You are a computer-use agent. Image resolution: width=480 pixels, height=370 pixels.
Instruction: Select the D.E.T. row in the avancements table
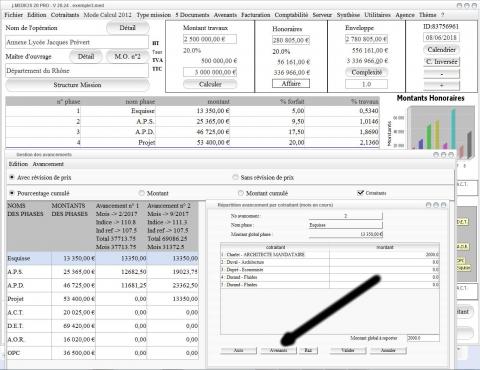[103, 326]
